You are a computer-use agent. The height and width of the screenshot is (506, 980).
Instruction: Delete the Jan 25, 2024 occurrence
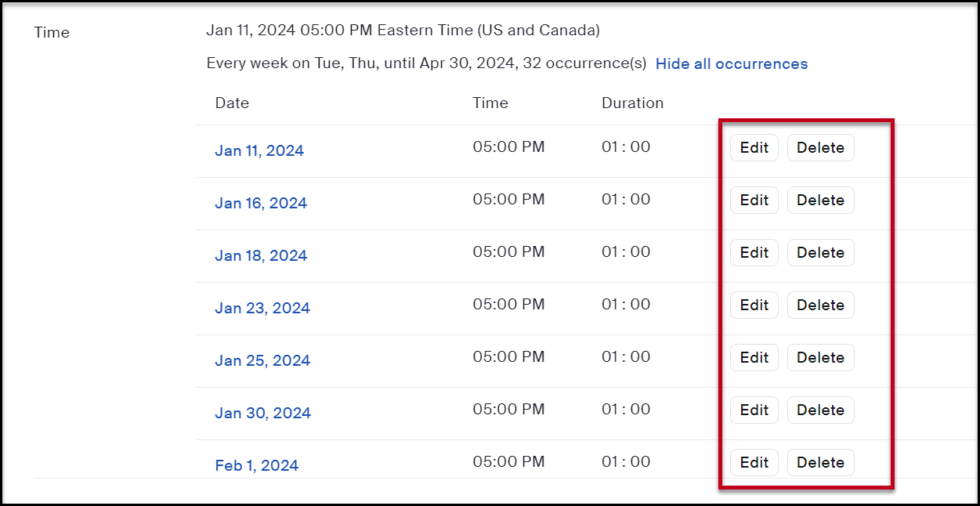[x=820, y=358]
